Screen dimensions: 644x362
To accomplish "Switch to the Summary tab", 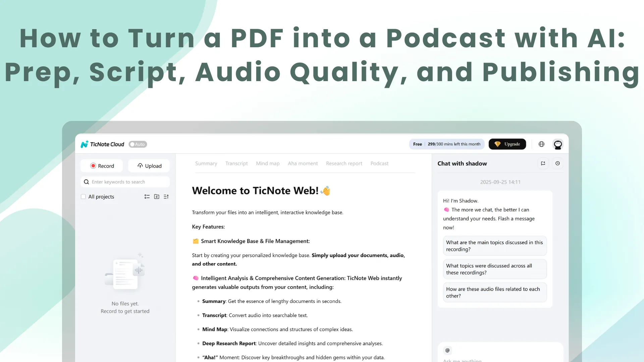I will [x=206, y=164].
